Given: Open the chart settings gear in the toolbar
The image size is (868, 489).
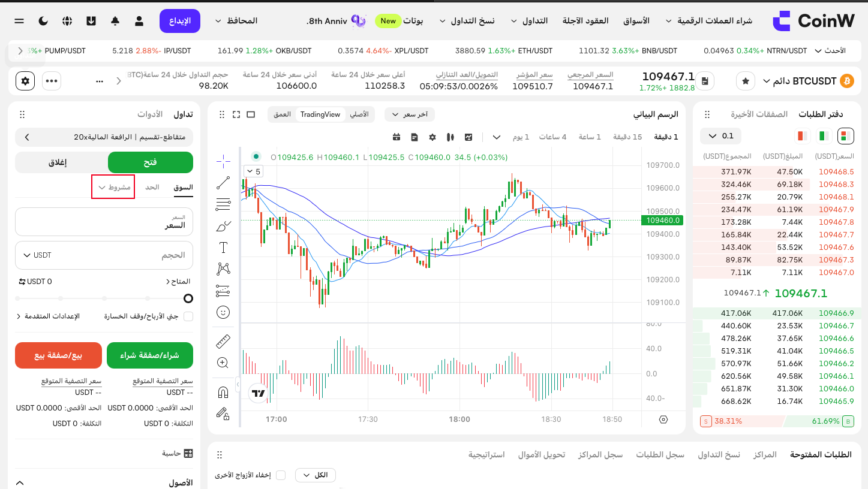Looking at the screenshot, I should coord(433,137).
